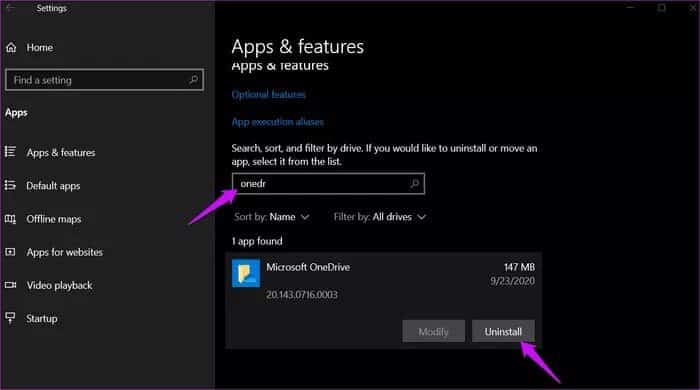Image resolution: width=700 pixels, height=390 pixels.
Task: Open Apps & features in sidebar
Action: point(61,153)
